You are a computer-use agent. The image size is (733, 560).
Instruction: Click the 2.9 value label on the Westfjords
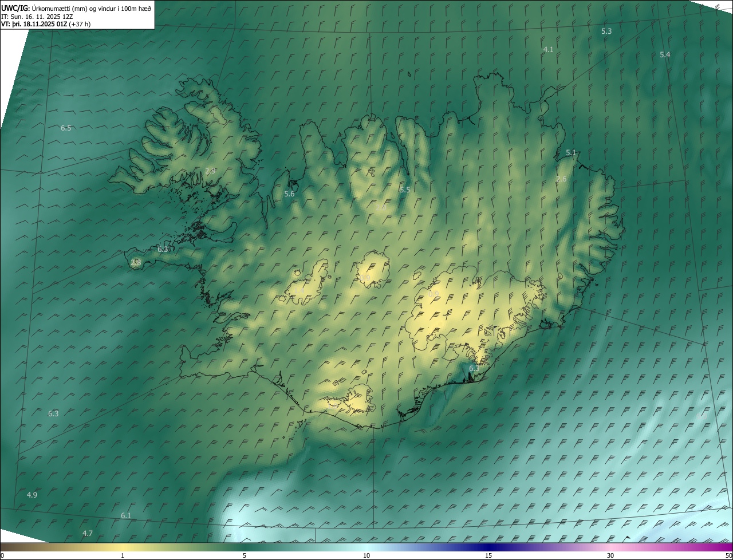click(210, 171)
